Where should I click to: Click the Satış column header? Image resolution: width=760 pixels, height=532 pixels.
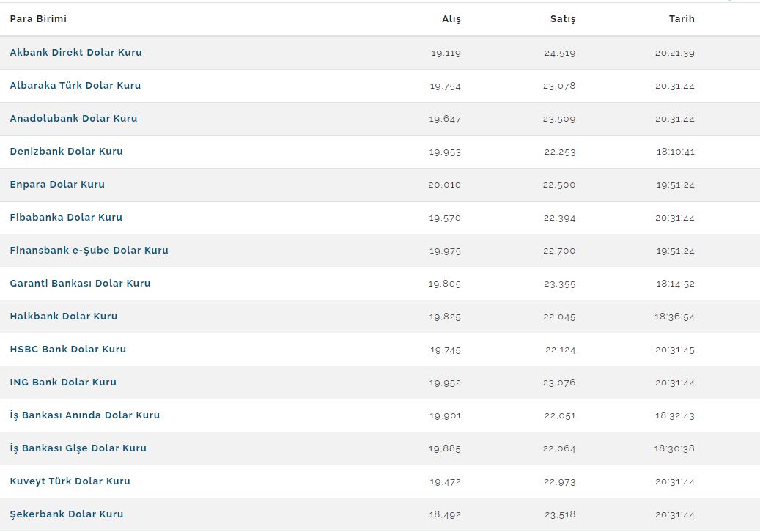563,19
